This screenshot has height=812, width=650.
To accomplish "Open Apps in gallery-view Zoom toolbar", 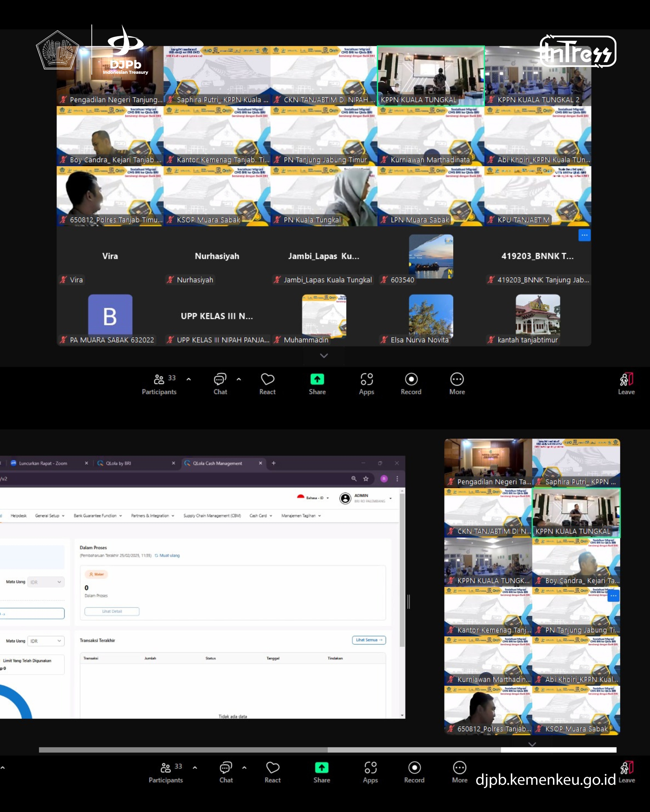I will pyautogui.click(x=366, y=384).
